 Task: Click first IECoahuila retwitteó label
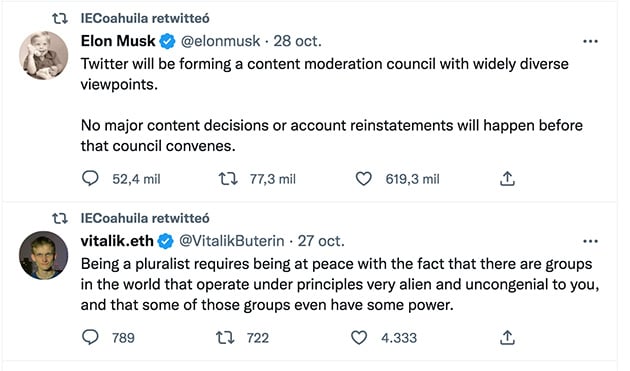point(145,18)
